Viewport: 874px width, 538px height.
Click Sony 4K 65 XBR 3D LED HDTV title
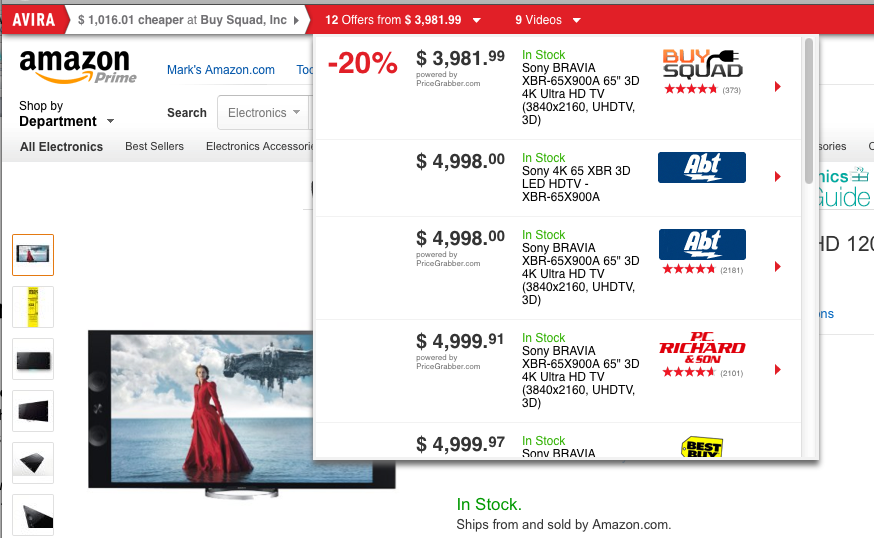576,183
